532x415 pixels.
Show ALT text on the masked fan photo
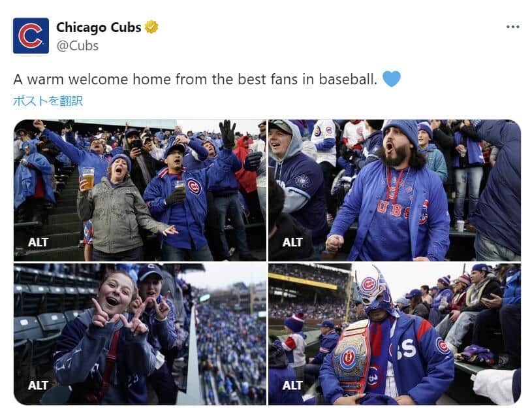click(x=292, y=386)
